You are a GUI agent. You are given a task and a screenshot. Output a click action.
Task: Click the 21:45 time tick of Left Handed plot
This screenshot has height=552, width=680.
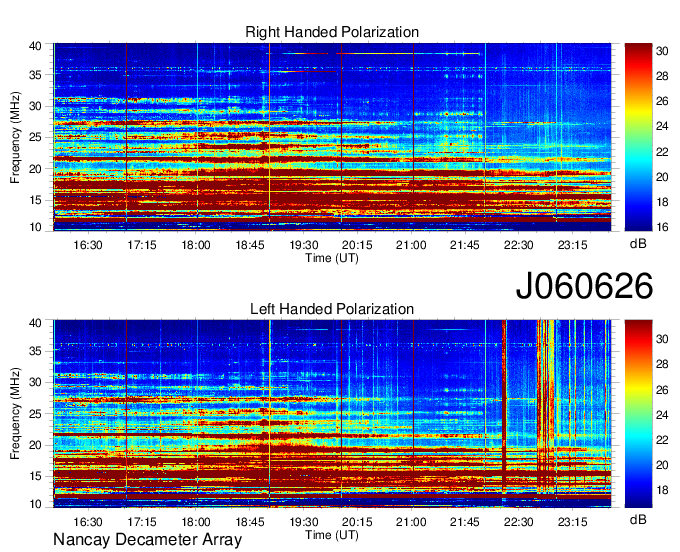tap(464, 522)
